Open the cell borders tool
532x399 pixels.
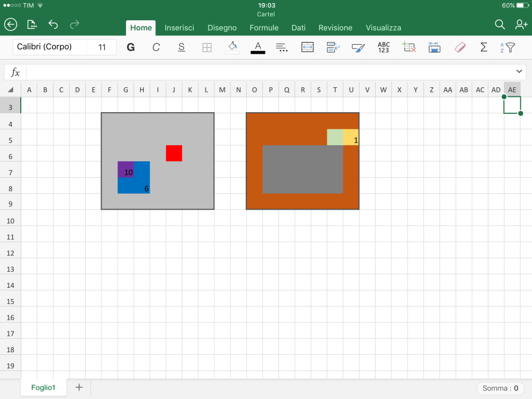[x=207, y=47]
